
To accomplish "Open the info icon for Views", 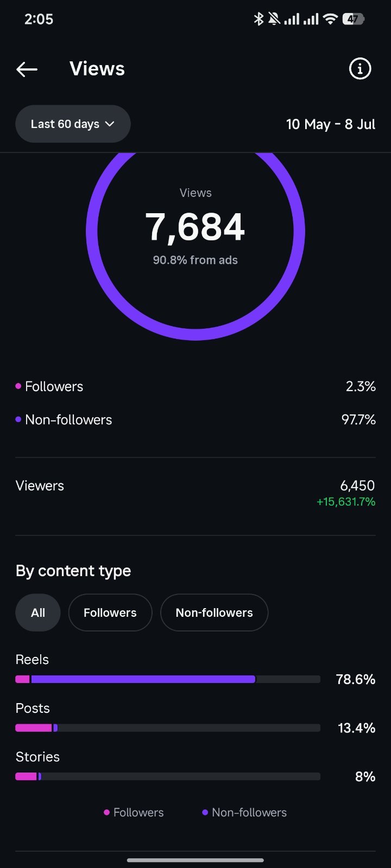I will (360, 69).
